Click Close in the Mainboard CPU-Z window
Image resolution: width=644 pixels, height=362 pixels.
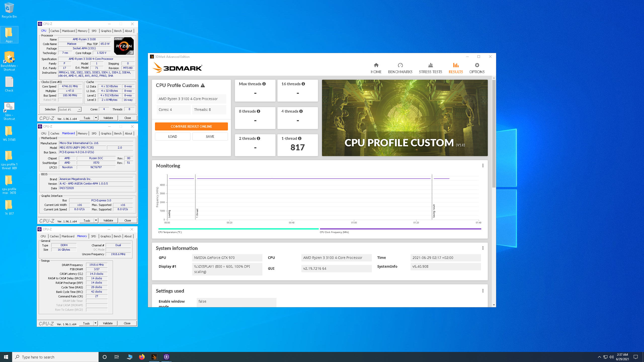[x=128, y=220]
